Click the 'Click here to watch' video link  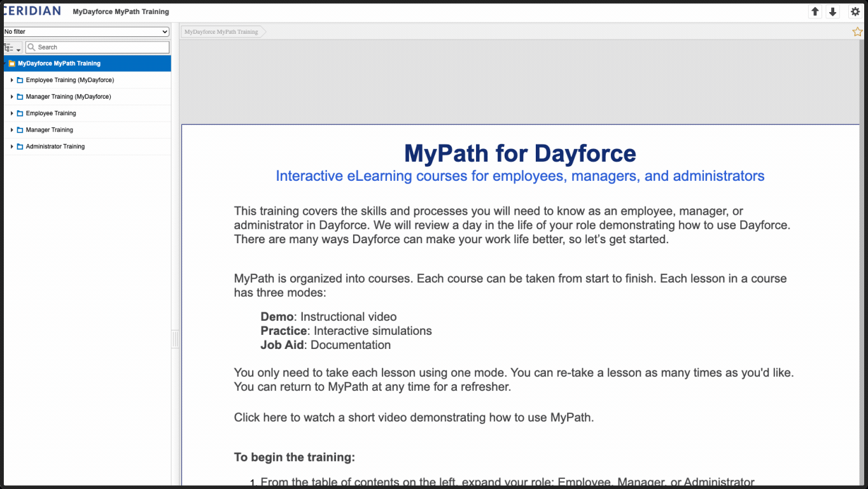(x=414, y=418)
